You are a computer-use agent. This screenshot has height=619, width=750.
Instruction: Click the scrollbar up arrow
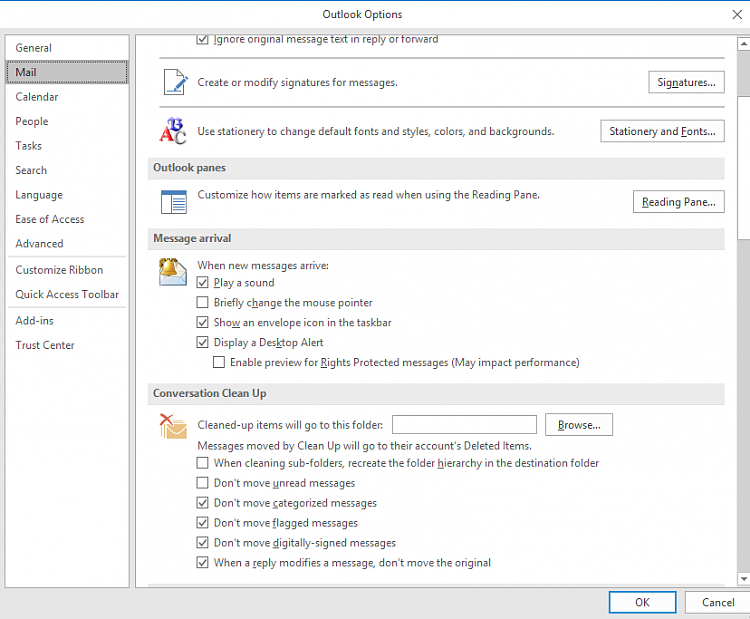[x=743, y=44]
